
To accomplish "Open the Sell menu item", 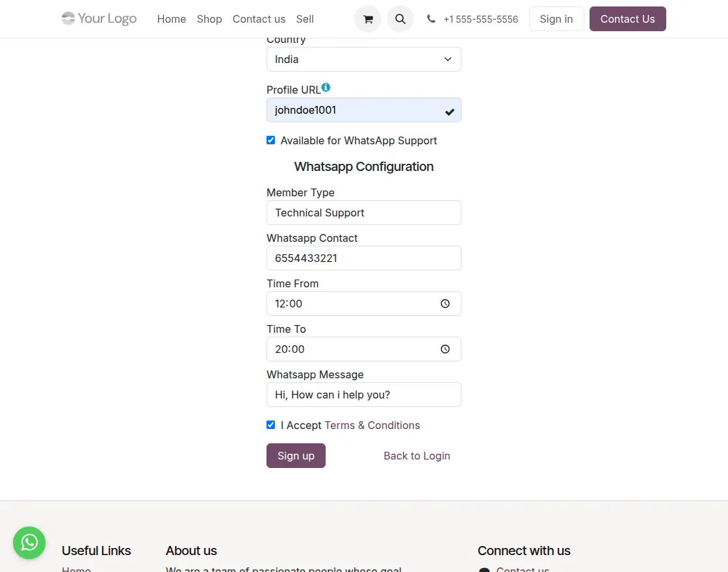I will tap(305, 19).
